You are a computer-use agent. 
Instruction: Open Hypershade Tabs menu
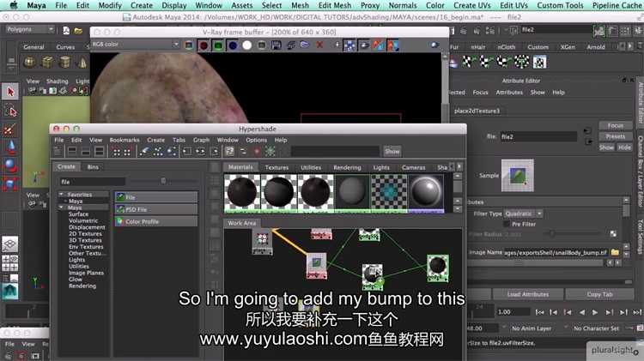[179, 140]
